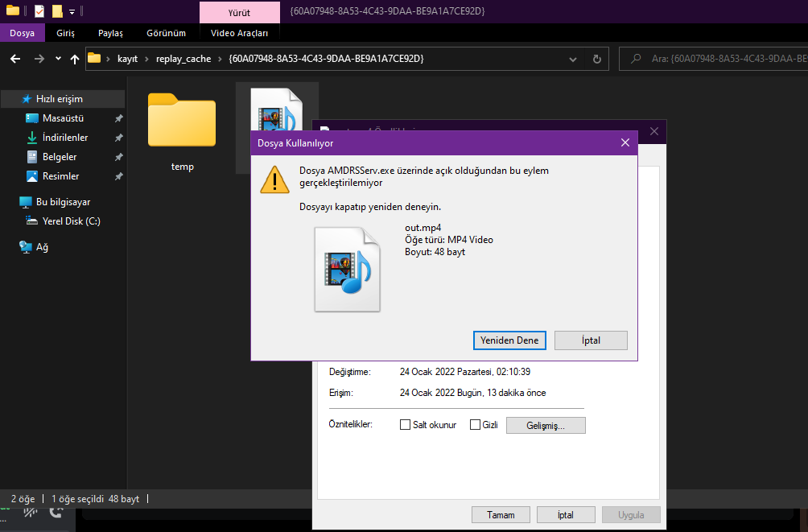
Task: Click the pin icon next to Belgeler
Action: click(118, 157)
